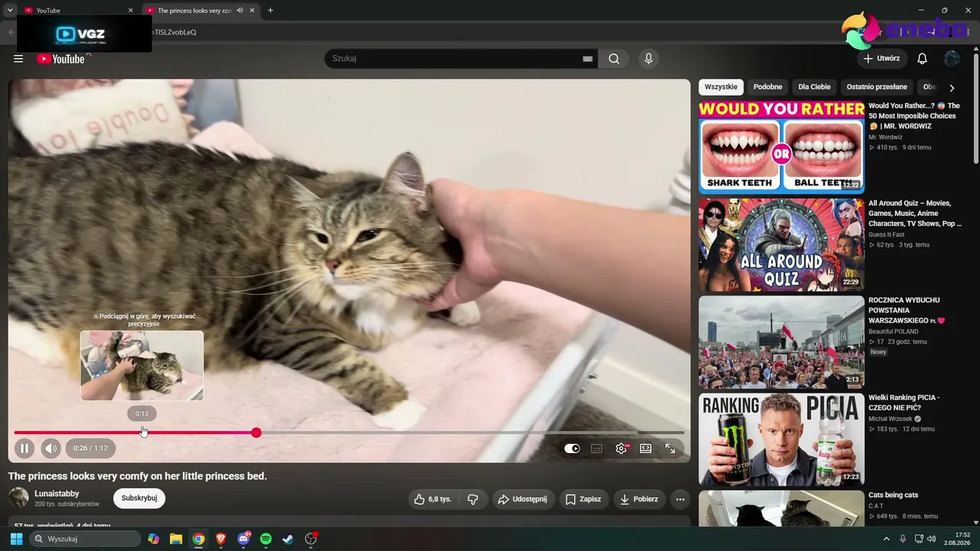
Task: Open the Ranking PICIA video thumbnail
Action: (x=782, y=439)
